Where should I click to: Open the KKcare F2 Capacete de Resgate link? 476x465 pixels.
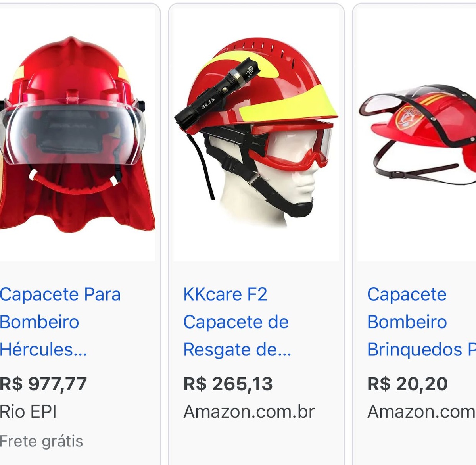237,322
